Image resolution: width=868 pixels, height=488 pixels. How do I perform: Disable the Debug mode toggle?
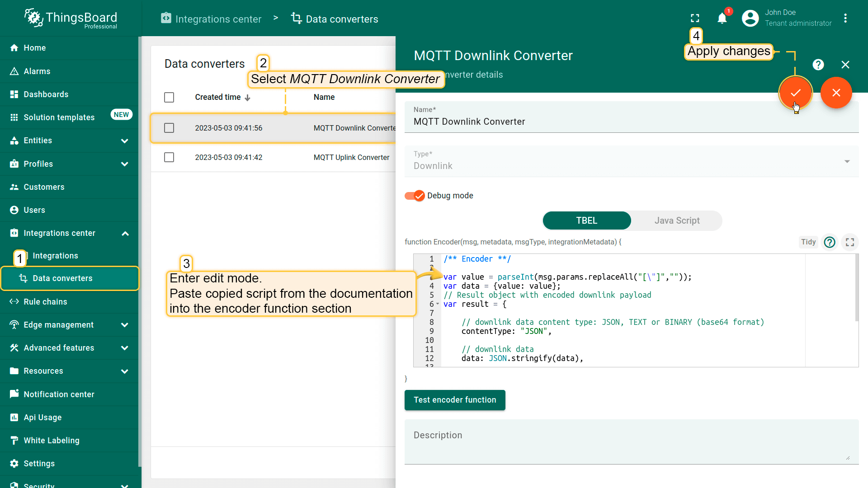pyautogui.click(x=415, y=196)
